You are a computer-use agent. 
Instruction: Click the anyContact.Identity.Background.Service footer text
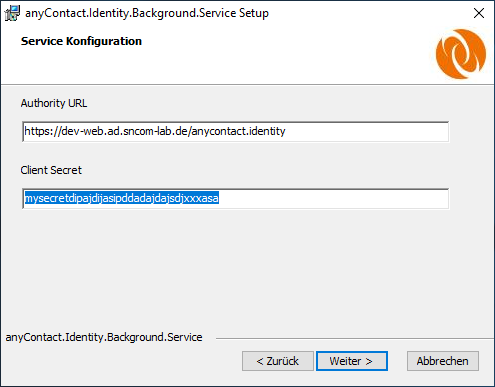point(104,337)
